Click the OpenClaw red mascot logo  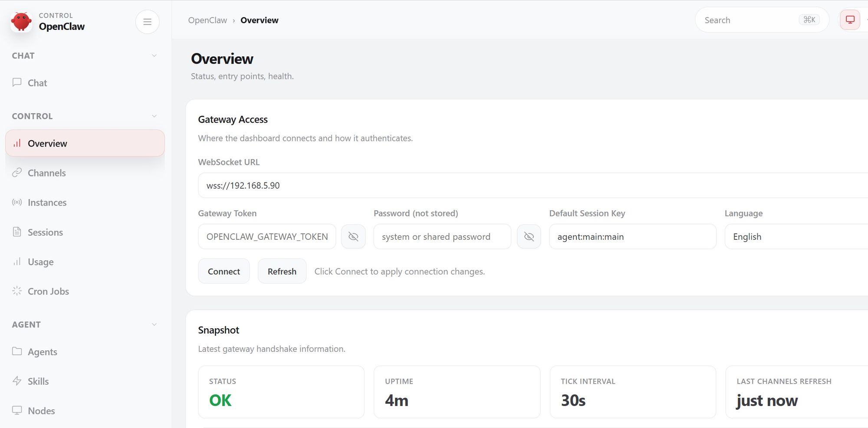point(21,21)
